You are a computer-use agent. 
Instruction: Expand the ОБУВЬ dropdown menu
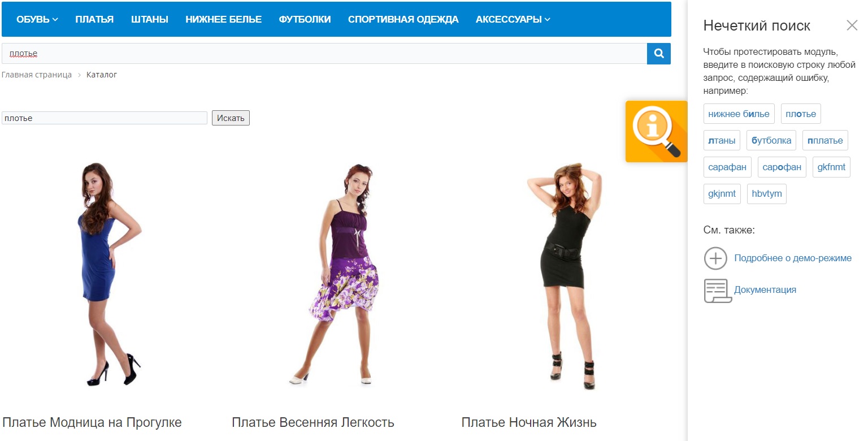(37, 19)
